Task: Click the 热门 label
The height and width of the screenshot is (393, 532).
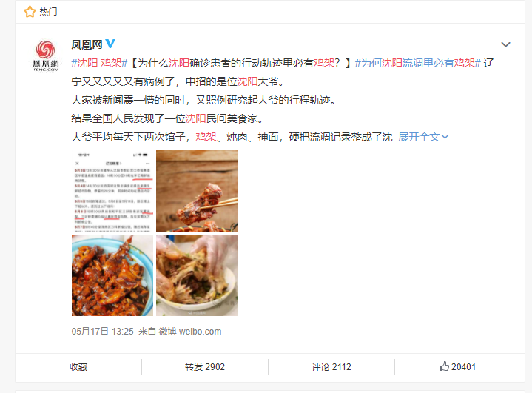Action: click(x=48, y=12)
